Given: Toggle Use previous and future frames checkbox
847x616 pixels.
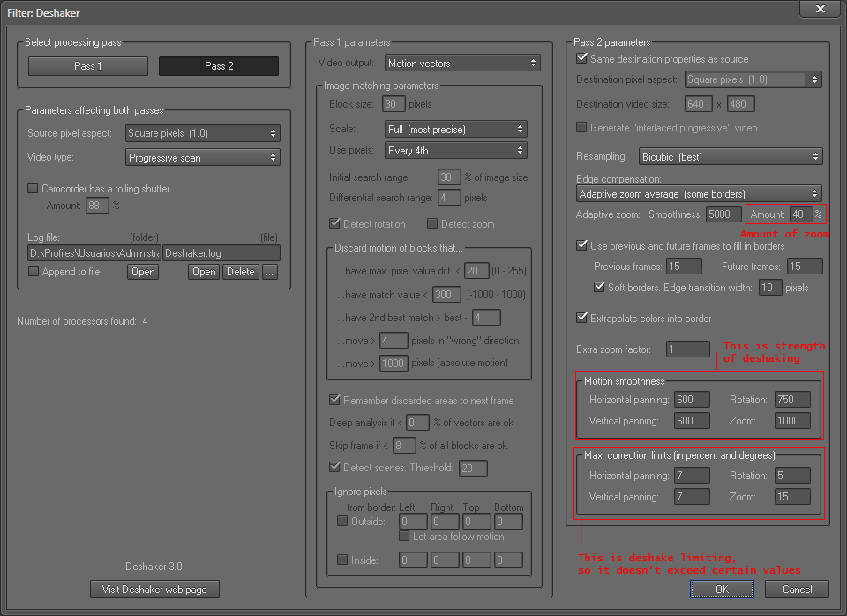Looking at the screenshot, I should click(x=581, y=245).
